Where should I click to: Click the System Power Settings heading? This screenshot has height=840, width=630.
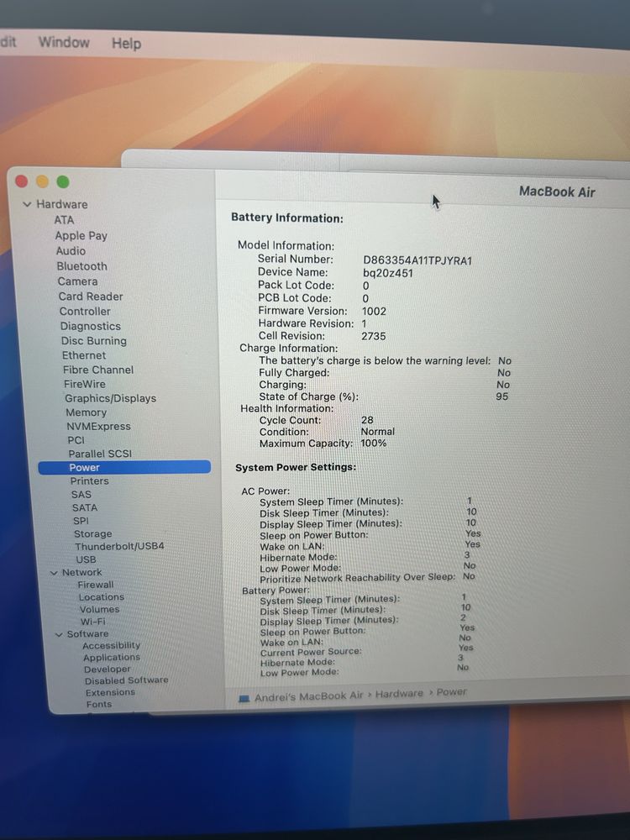[x=296, y=467]
